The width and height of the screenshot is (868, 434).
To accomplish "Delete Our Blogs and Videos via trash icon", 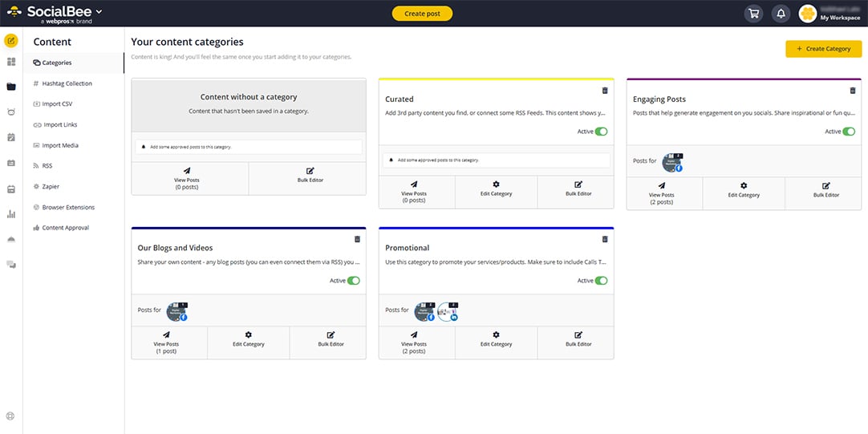I will (357, 239).
